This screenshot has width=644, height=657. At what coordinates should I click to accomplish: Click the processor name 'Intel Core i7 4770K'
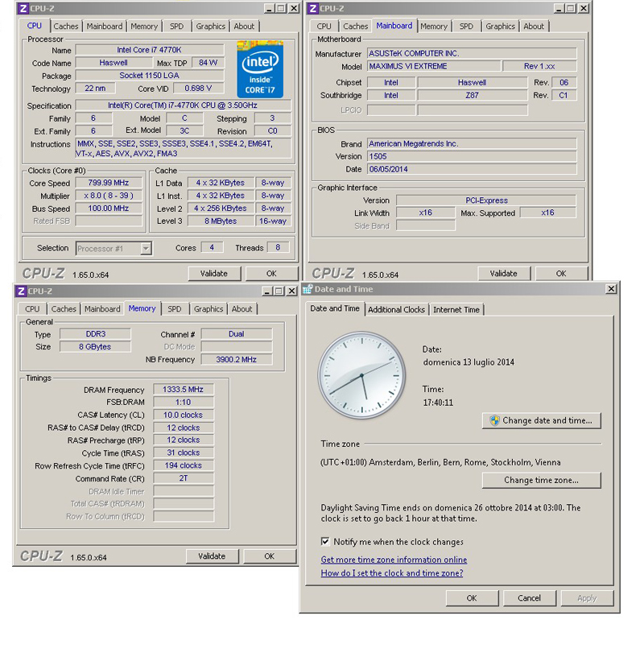(x=149, y=50)
